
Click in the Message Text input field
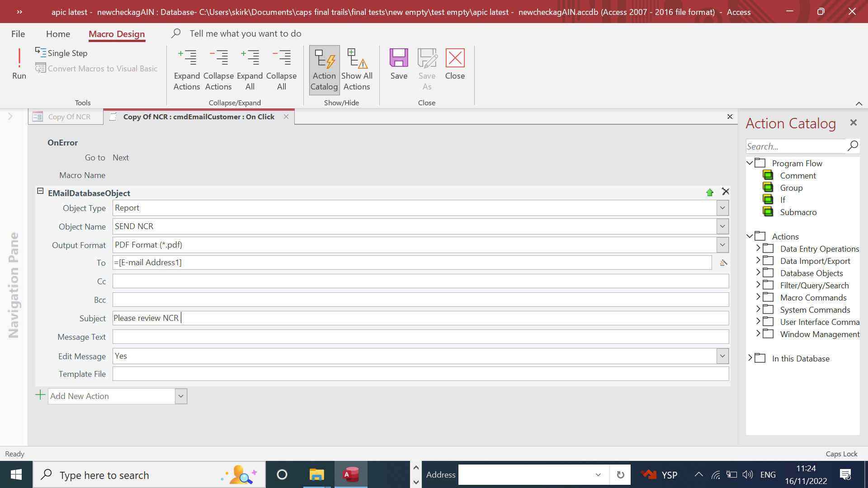pyautogui.click(x=420, y=337)
